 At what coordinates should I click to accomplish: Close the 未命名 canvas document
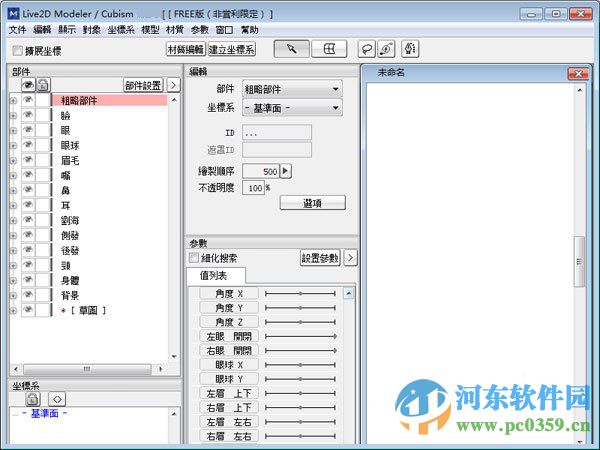coord(579,73)
